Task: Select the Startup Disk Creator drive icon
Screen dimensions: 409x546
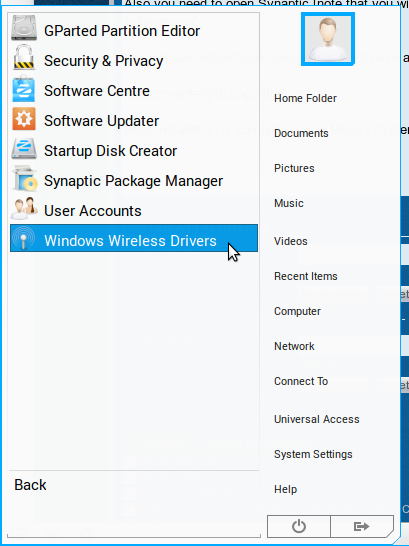Action: pos(24,149)
